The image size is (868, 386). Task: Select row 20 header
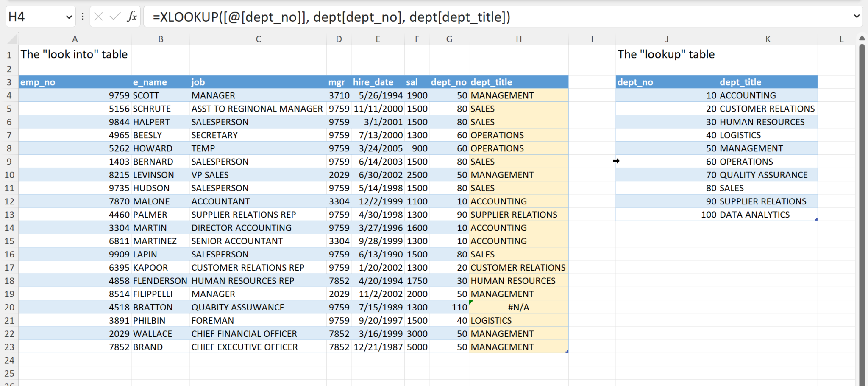coord(9,307)
